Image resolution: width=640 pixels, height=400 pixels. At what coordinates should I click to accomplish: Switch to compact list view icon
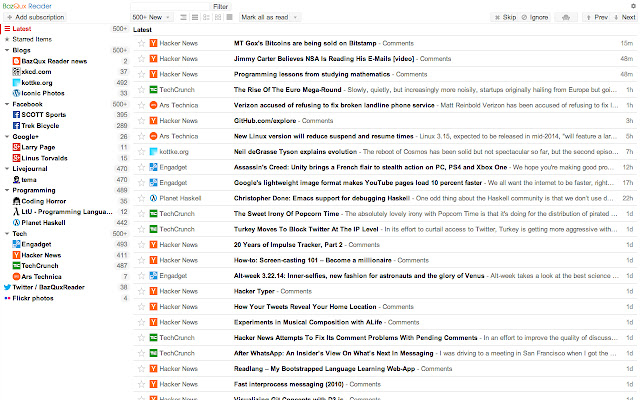tap(195, 17)
